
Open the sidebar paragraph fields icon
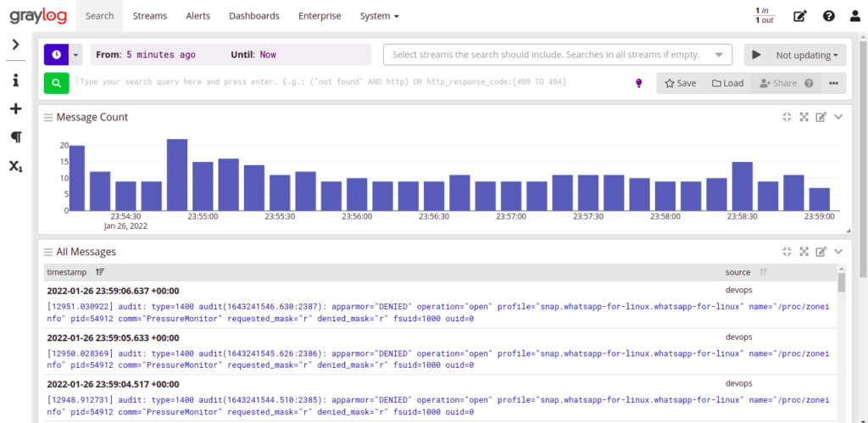coord(15,137)
